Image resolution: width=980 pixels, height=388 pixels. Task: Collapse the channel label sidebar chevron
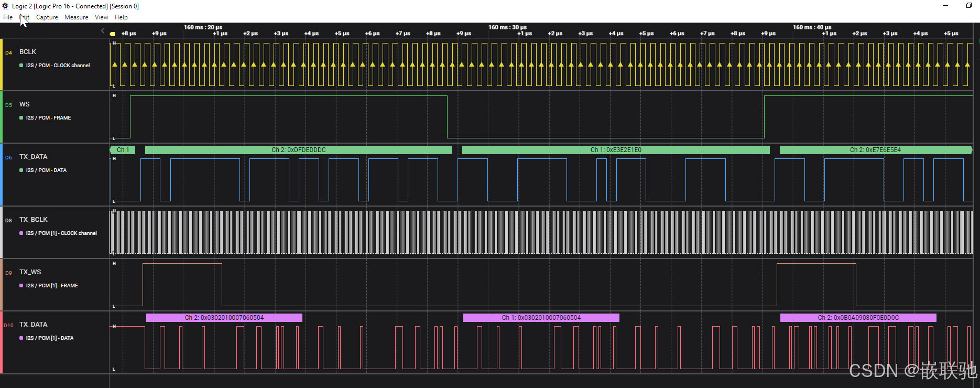point(103,30)
